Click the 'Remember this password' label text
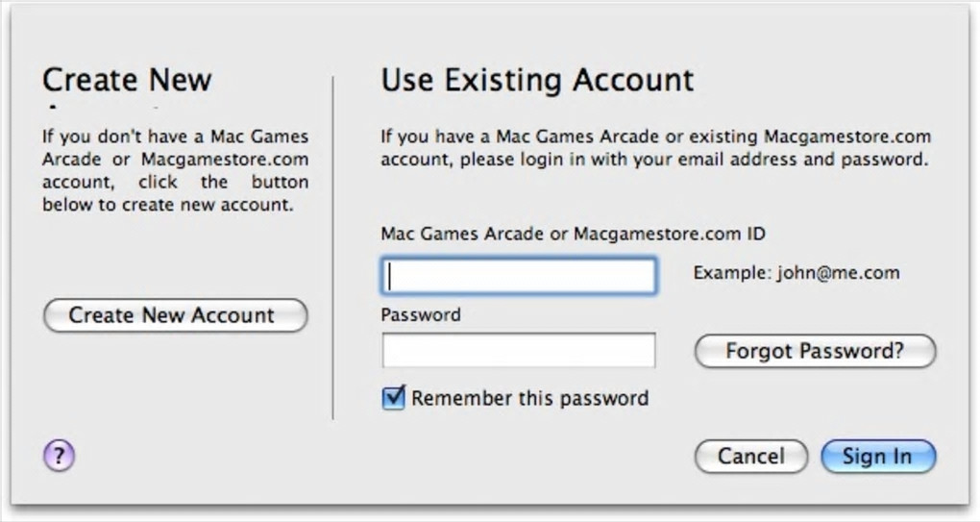This screenshot has width=980, height=522. click(529, 398)
